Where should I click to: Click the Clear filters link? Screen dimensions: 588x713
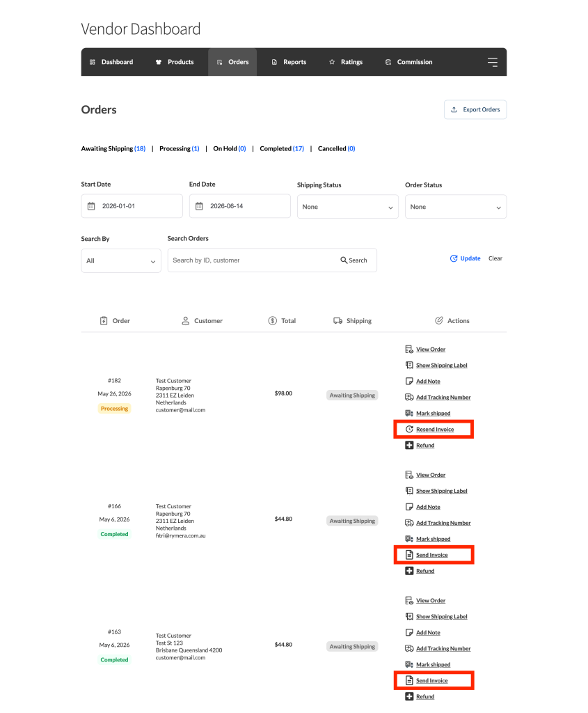point(495,258)
